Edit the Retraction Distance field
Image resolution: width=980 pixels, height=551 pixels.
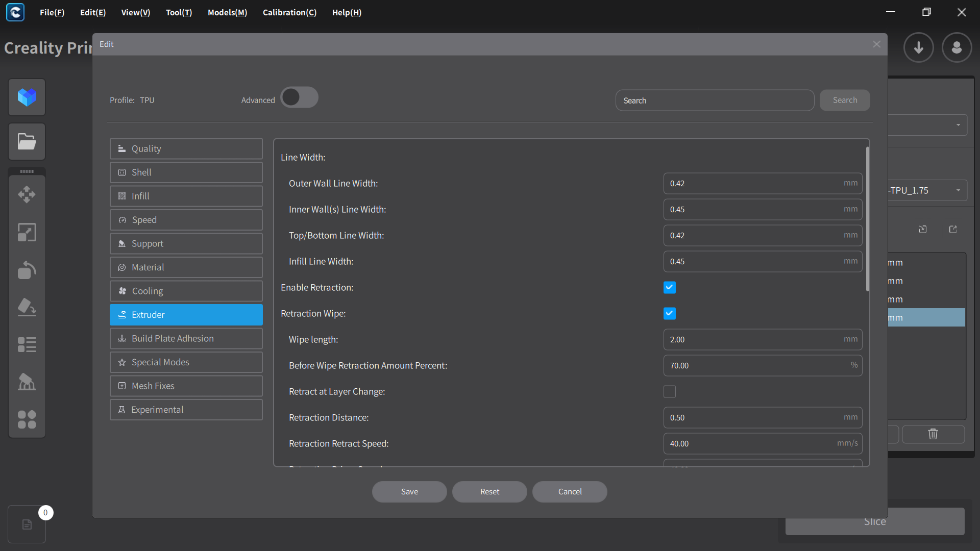click(763, 418)
